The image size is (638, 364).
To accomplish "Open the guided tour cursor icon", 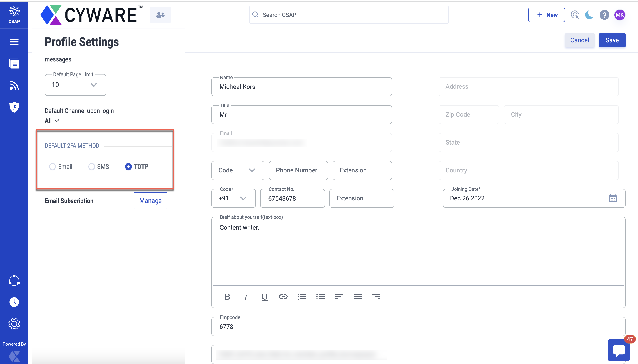I will pos(575,15).
